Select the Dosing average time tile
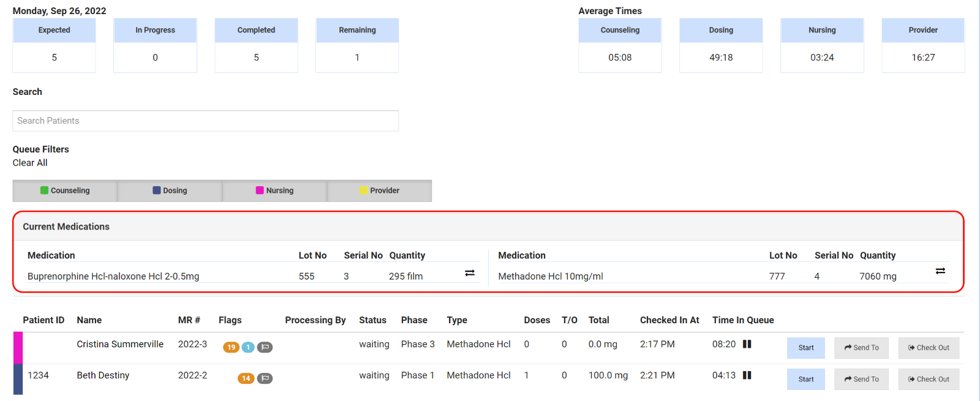Viewport: 980px width, 401px height. click(721, 45)
